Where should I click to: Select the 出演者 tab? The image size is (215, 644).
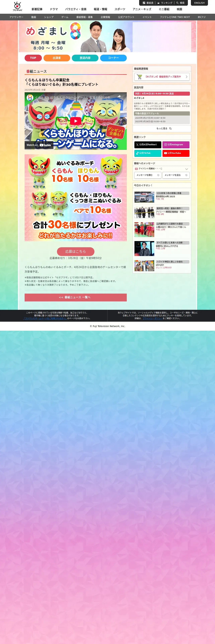point(57,58)
